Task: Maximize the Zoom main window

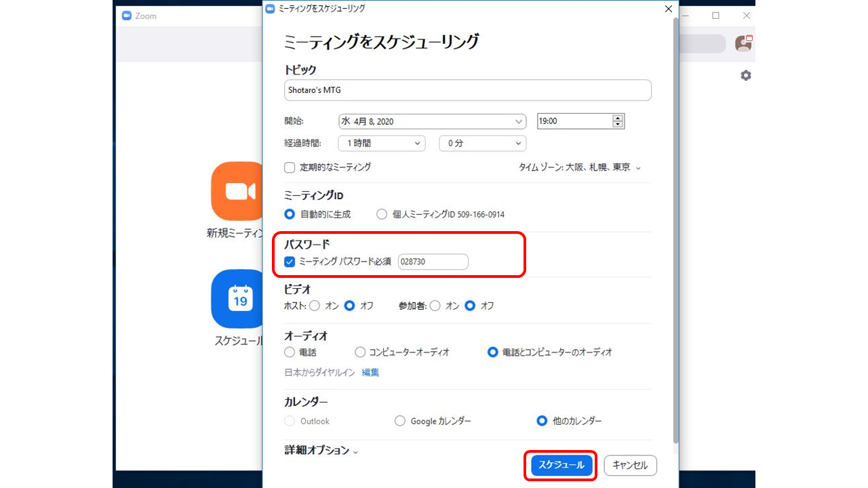Action: pos(715,16)
